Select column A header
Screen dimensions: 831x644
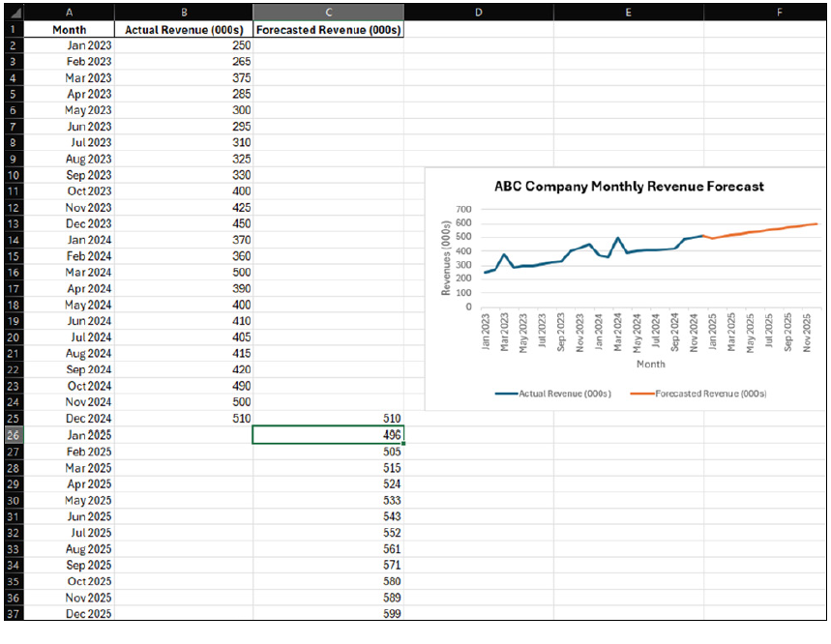(69, 13)
